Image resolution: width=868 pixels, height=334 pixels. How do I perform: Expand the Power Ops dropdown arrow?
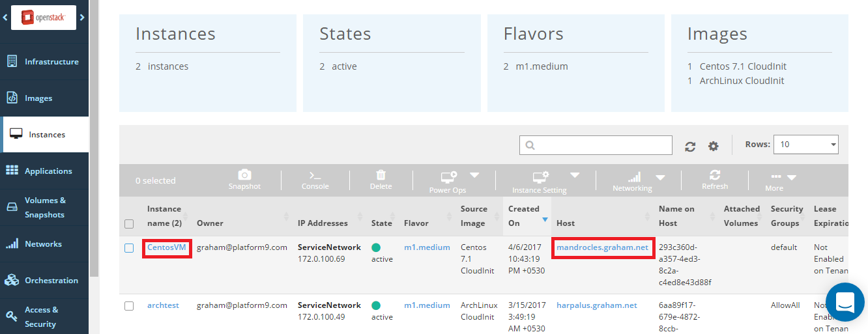(x=474, y=175)
